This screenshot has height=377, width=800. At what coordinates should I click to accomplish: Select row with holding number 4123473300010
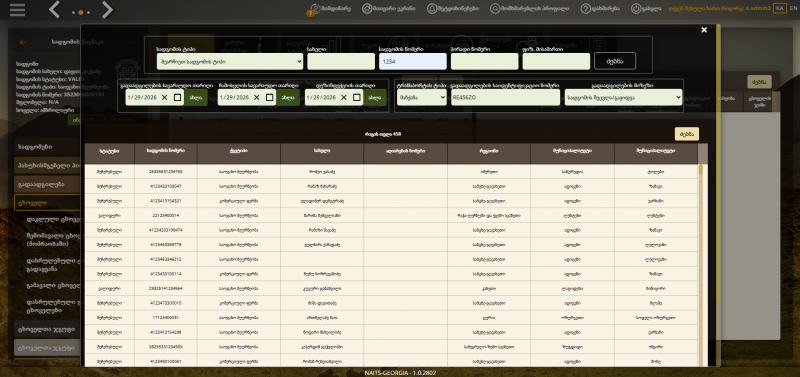click(x=391, y=303)
